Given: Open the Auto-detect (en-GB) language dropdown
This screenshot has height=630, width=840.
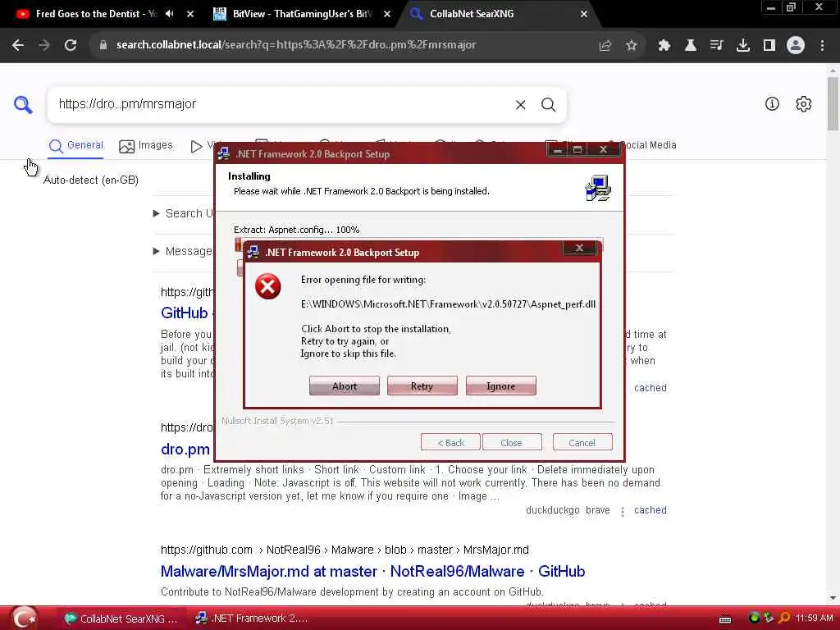Looking at the screenshot, I should click(x=90, y=180).
